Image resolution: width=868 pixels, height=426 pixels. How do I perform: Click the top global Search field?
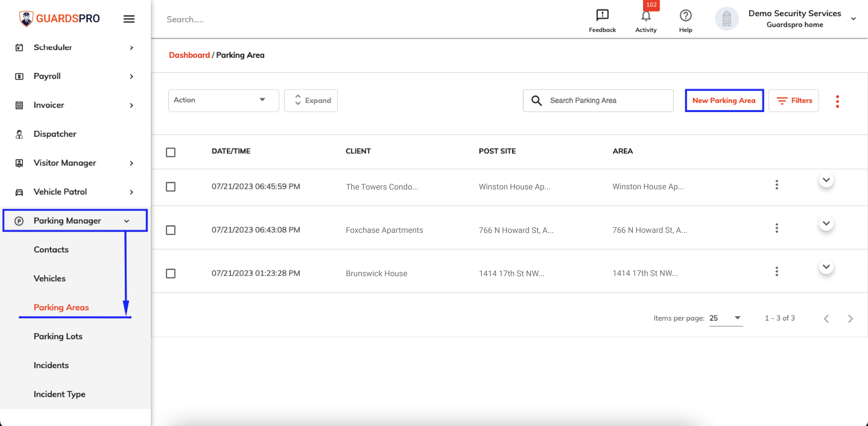(185, 20)
